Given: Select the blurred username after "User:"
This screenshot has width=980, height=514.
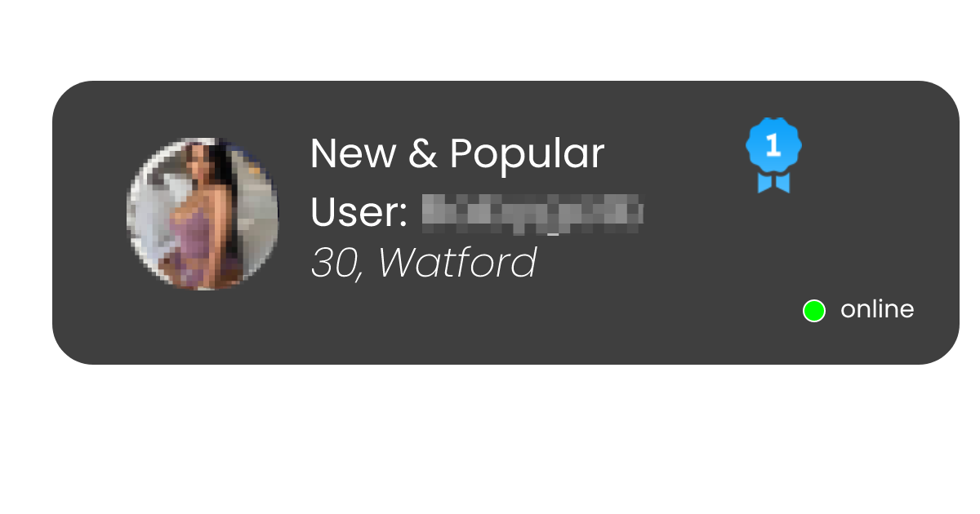Looking at the screenshot, I should [x=532, y=212].
